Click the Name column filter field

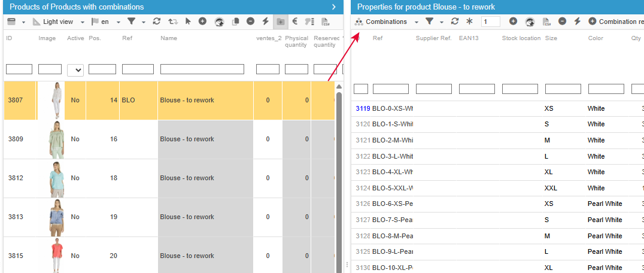(202, 69)
